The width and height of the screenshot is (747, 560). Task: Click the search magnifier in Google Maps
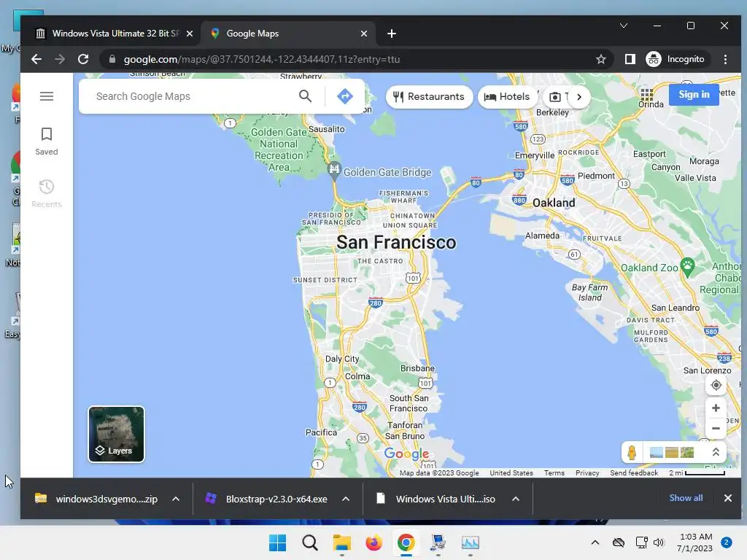coord(306,96)
